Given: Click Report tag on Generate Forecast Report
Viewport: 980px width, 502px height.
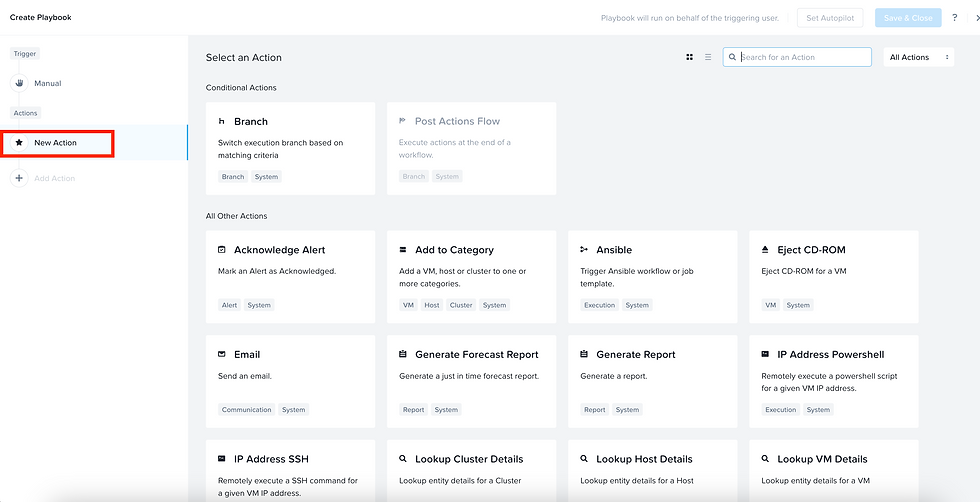Looking at the screenshot, I should (x=414, y=409).
